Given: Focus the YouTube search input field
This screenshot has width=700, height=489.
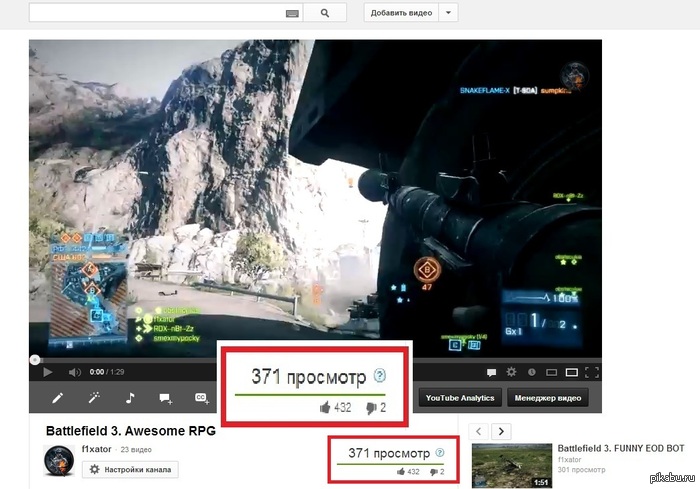Looking at the screenshot, I should click(166, 13).
